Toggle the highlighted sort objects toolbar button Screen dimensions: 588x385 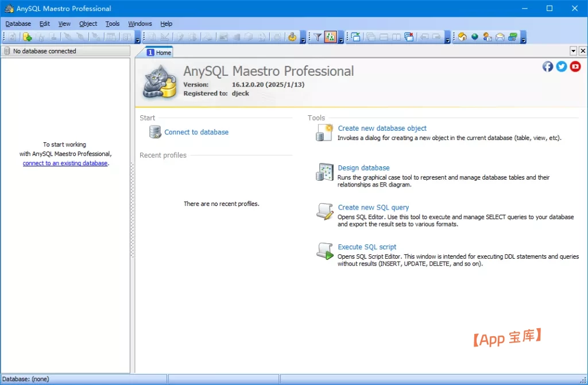(x=330, y=37)
